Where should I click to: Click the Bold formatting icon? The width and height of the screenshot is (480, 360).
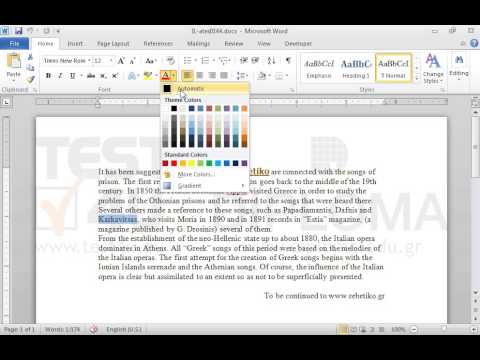(x=48, y=76)
